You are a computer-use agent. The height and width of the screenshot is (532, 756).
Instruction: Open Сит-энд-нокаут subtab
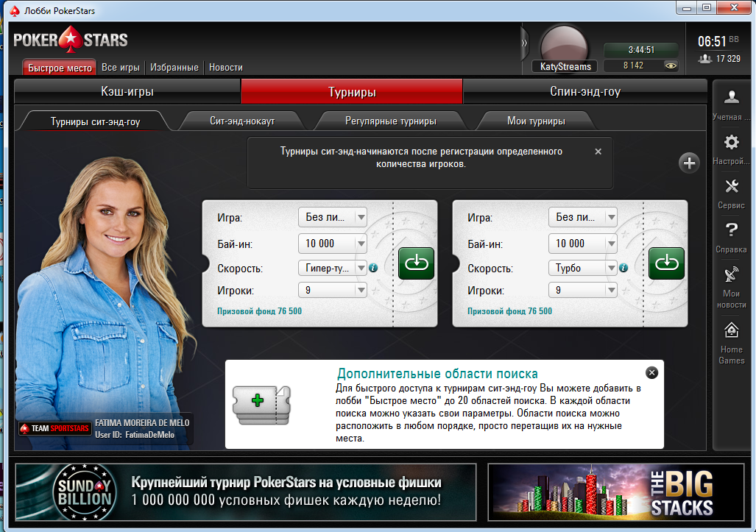tap(242, 121)
